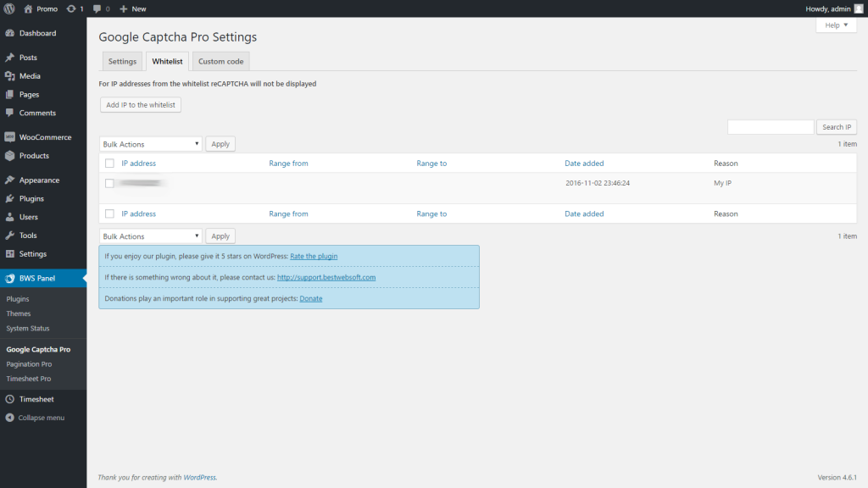Check the select-all box in table footer
Viewport: 868px width, 488px height.
pos(109,213)
